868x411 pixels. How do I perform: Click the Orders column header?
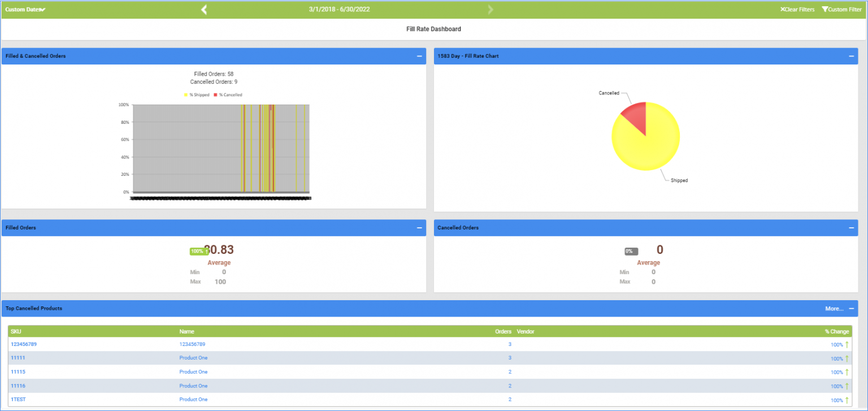click(502, 331)
